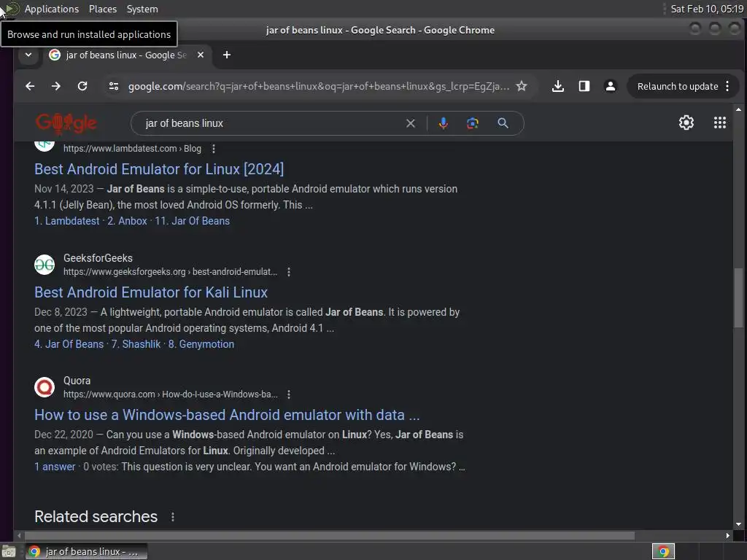Click the geeksforgeeks.org breadcrumb URL
Viewport: 747px width, 560px height.
point(170,272)
